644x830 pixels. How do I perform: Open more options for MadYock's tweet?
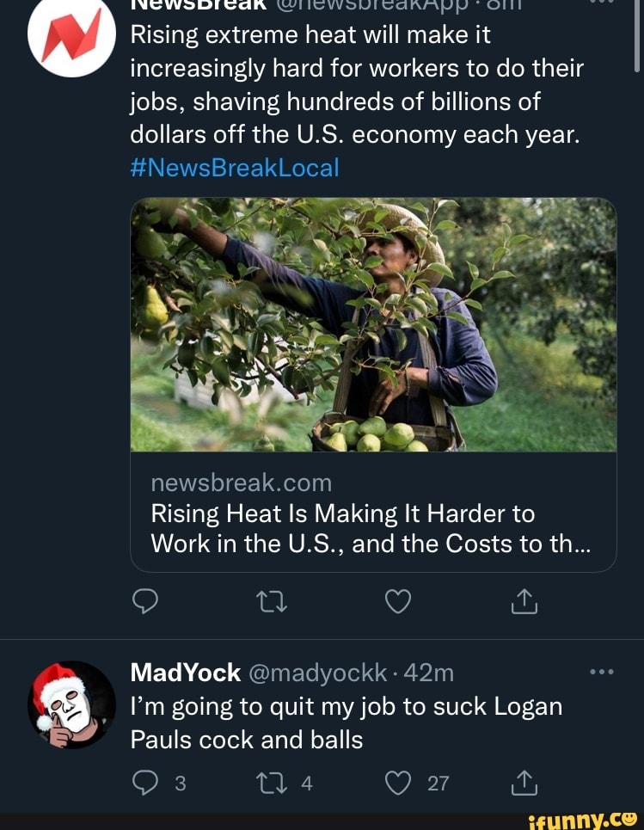tap(601, 672)
